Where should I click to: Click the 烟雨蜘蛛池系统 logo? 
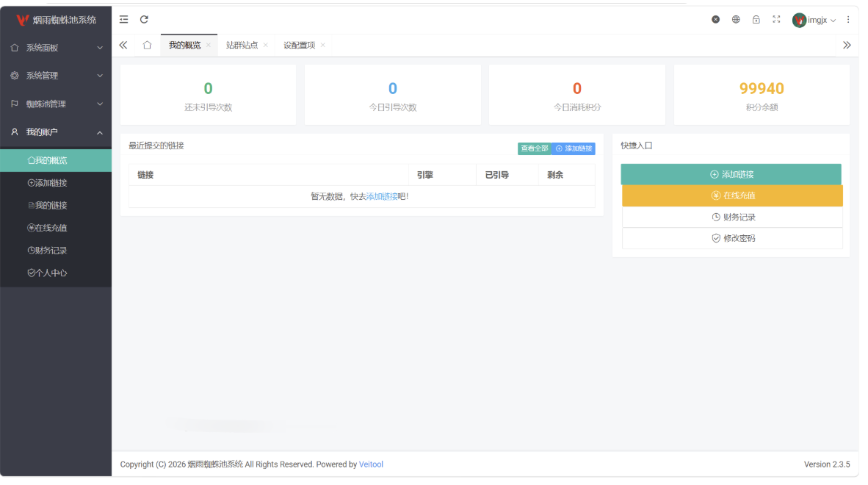[56, 20]
